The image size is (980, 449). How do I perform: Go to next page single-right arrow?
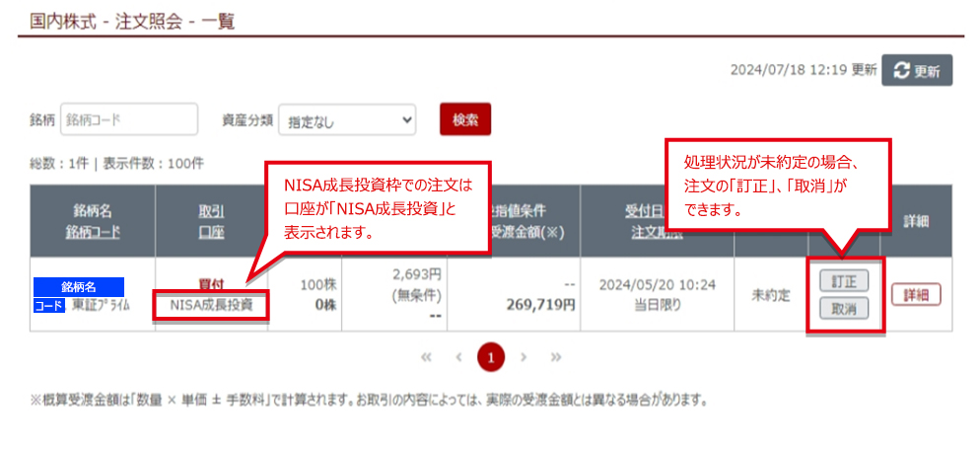(x=524, y=357)
